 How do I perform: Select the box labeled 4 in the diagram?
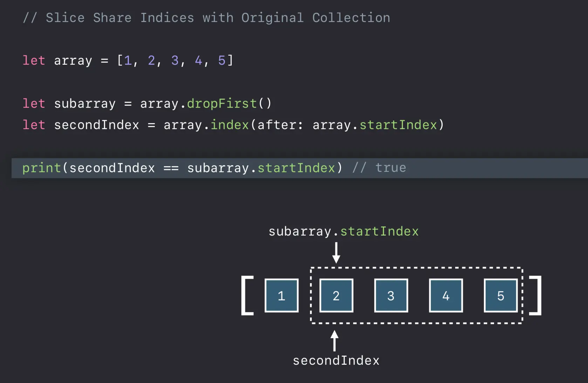446,295
